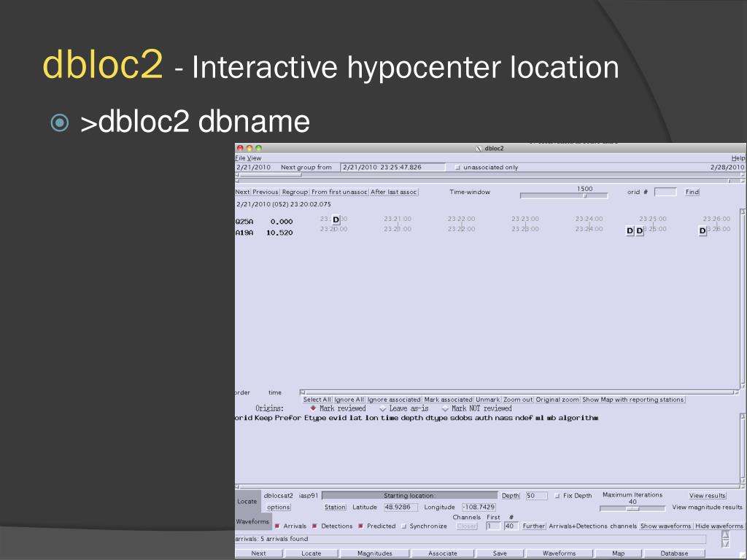Image resolution: width=747 pixels, height=560 pixels.
Task: Open the iasp91 velocity model selector
Action: tap(309, 496)
